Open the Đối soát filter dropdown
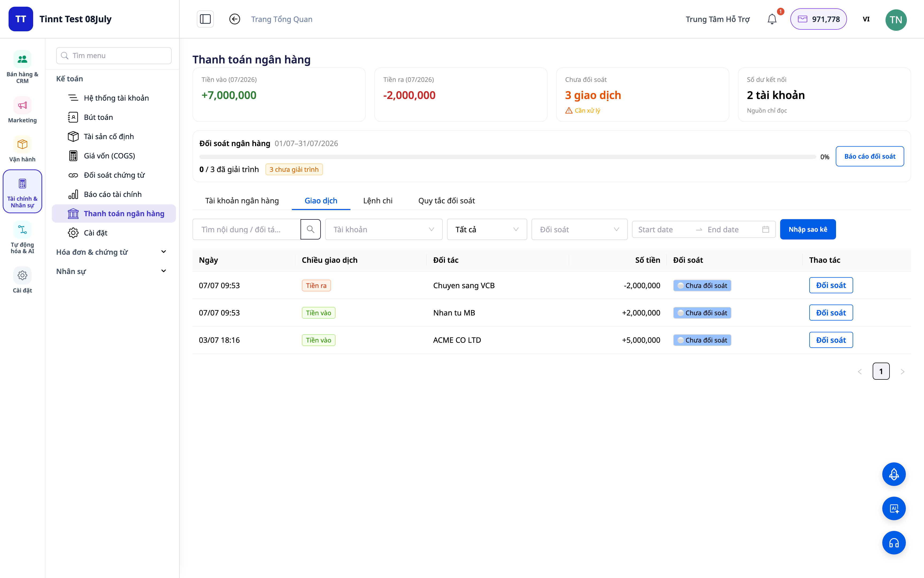924x578 pixels. click(x=579, y=229)
